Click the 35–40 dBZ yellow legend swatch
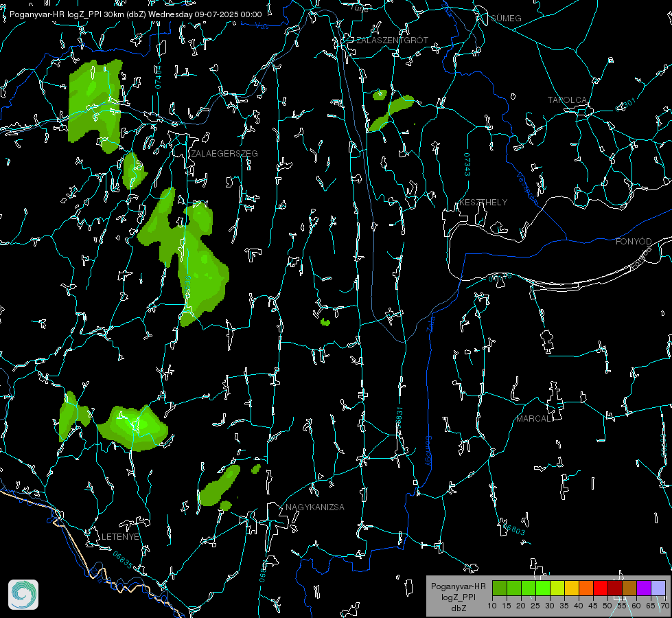 572,588
